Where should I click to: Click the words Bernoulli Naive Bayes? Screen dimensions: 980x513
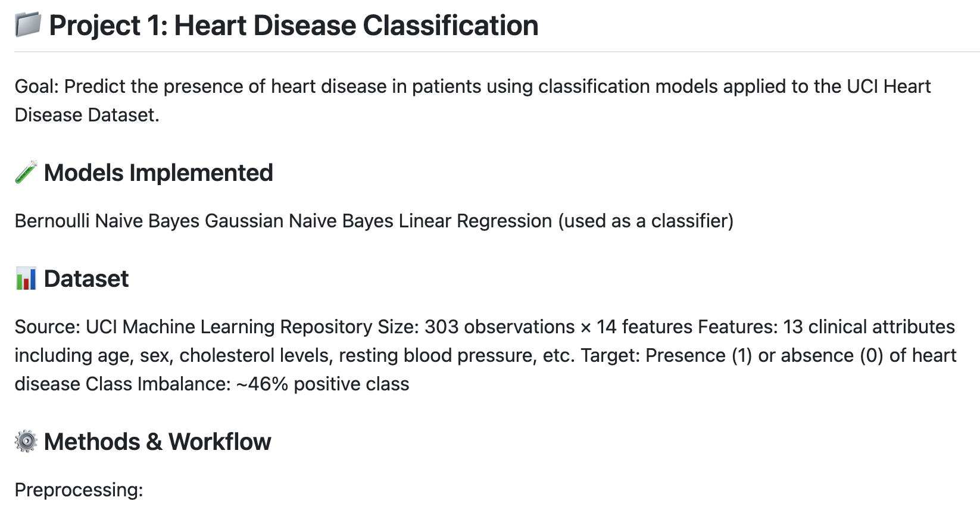107,221
